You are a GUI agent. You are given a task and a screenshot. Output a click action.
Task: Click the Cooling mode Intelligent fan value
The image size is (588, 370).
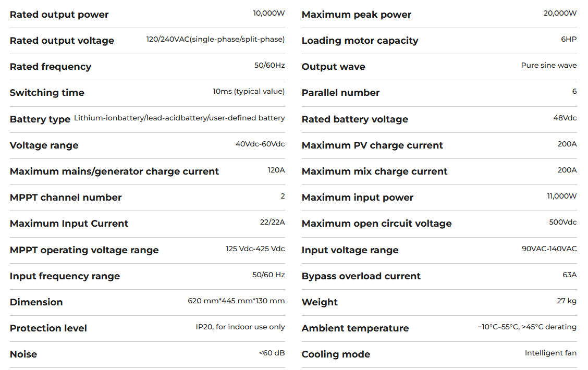point(550,353)
